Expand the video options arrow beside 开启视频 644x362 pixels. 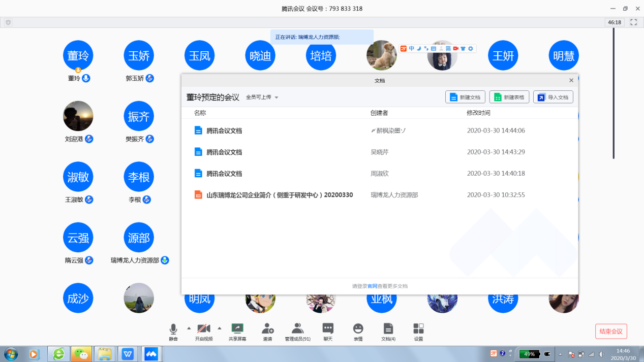point(220,328)
